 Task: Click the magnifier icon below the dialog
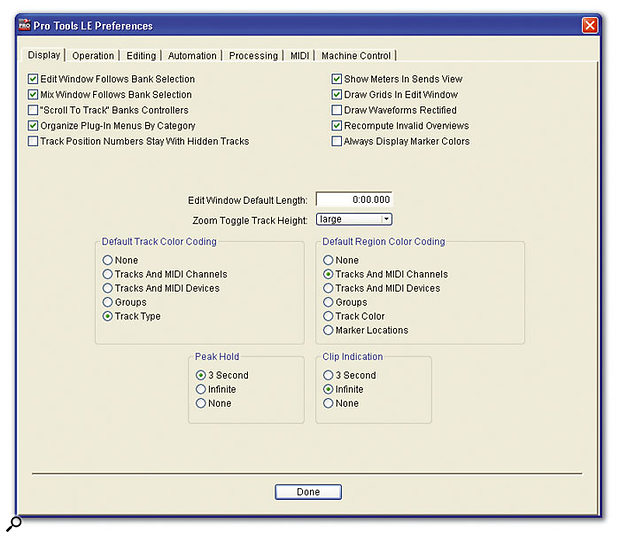pyautogui.click(x=13, y=524)
